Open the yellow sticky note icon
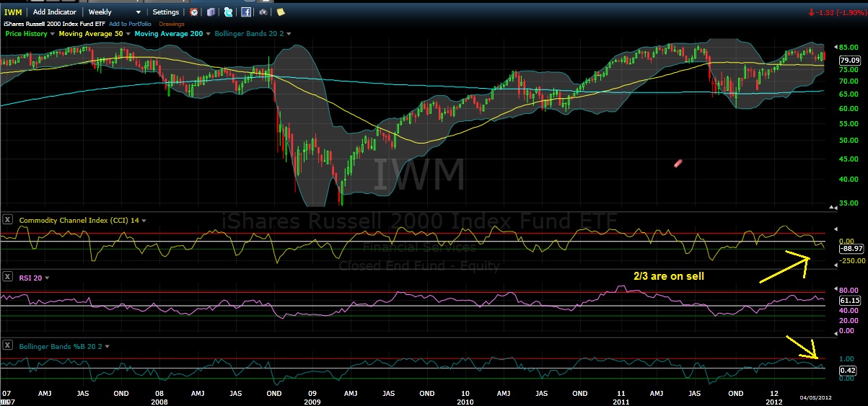 [x=281, y=12]
